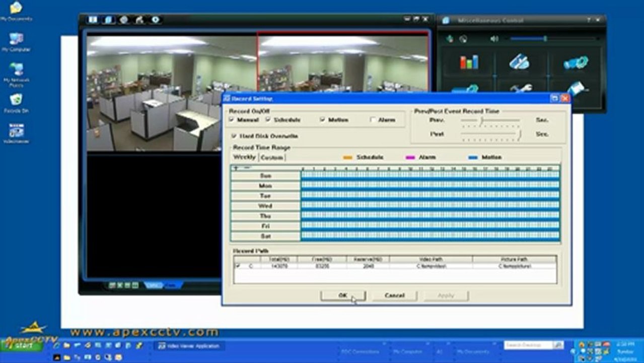Click the blue circular fifth viewer toolbar icon
The width and height of the screenshot is (644, 363).
coord(155,20)
